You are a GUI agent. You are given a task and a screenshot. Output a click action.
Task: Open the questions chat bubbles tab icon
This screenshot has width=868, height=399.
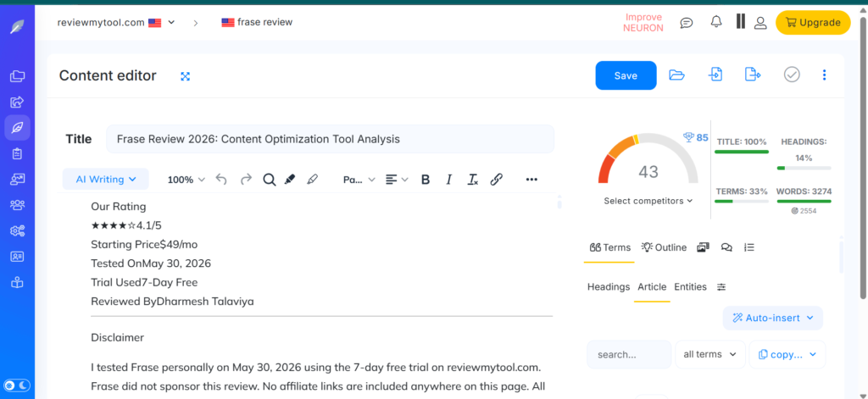pyautogui.click(x=726, y=248)
